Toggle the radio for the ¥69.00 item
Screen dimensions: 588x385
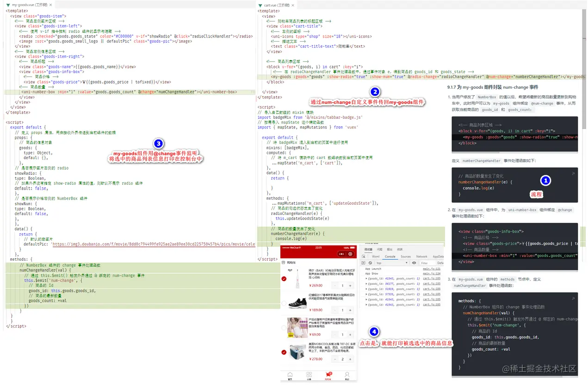click(284, 328)
